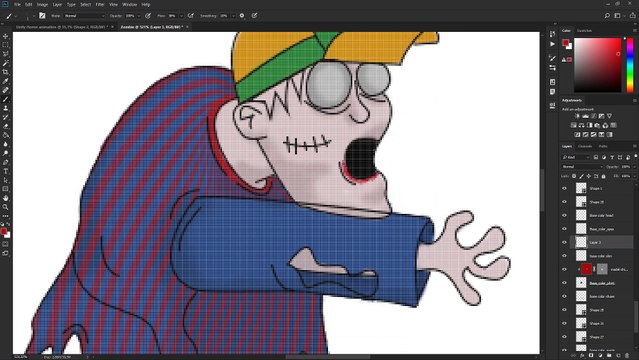Select the Hand tool
639x360 pixels.
(x=5, y=198)
